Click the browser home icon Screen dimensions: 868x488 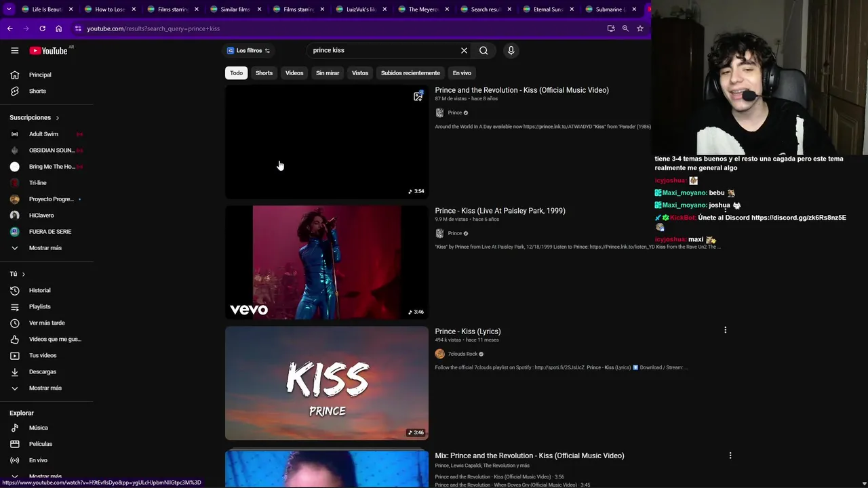pyautogui.click(x=58, y=28)
